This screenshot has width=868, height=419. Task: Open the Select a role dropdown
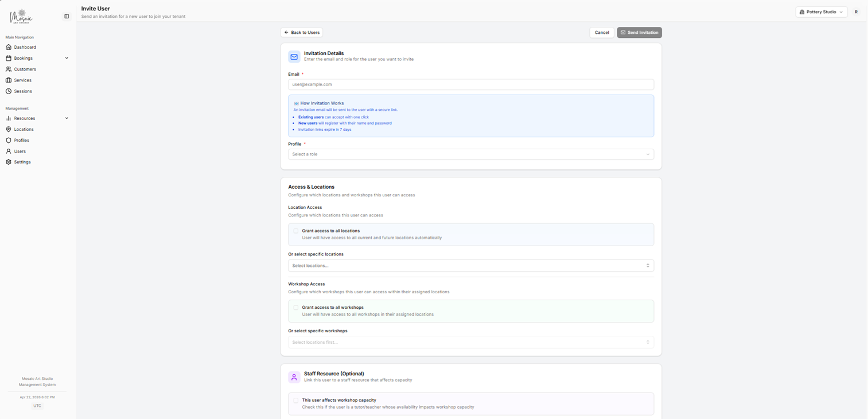pyautogui.click(x=470, y=154)
